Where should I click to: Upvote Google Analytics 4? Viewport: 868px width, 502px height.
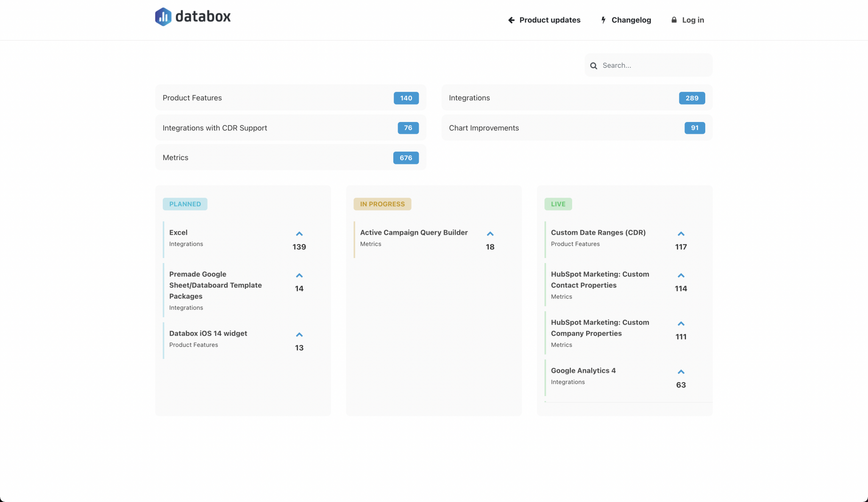click(681, 372)
